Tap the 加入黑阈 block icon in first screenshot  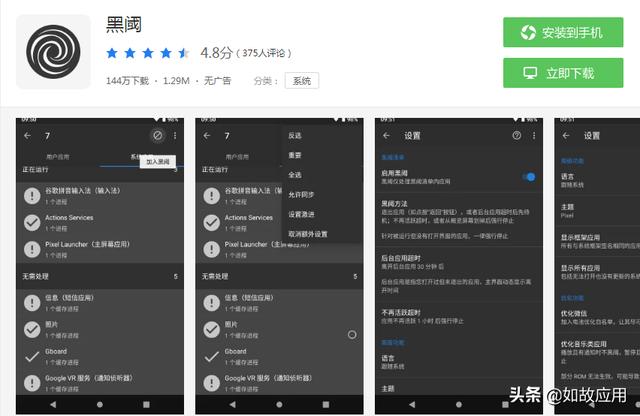[158, 136]
